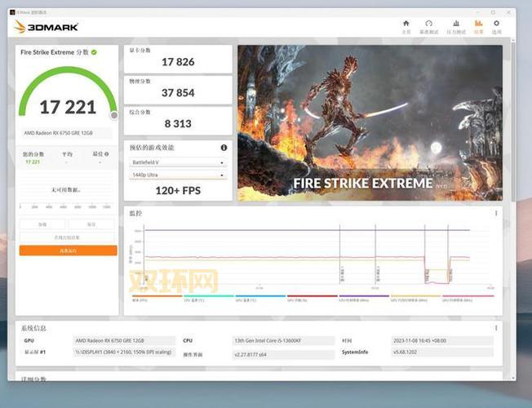Open the Stress Tests chart icon

point(456,24)
